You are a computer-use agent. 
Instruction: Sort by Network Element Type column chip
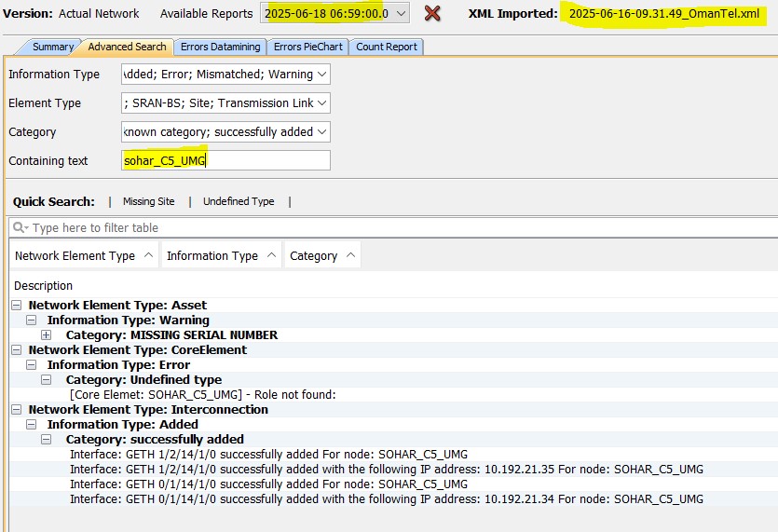coord(84,255)
